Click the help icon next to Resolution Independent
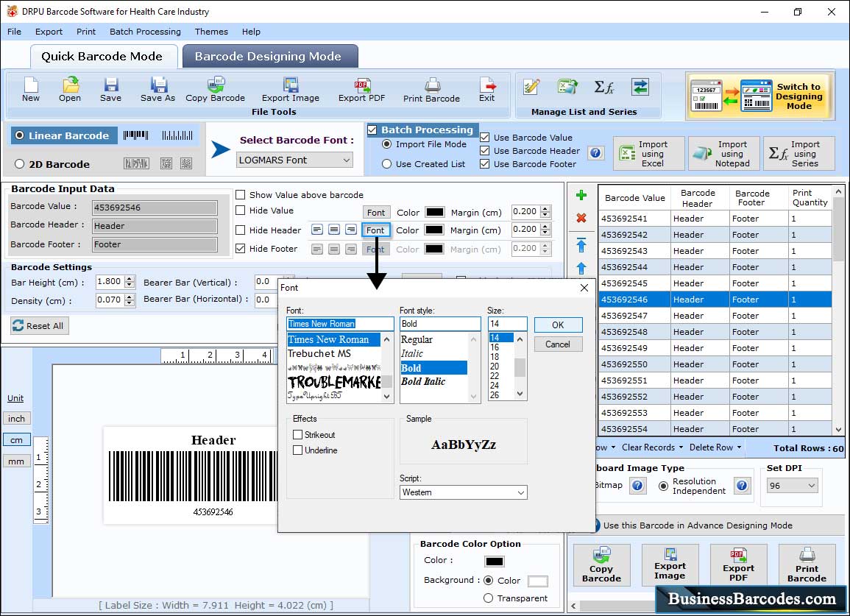This screenshot has height=616, width=850. pos(742,485)
